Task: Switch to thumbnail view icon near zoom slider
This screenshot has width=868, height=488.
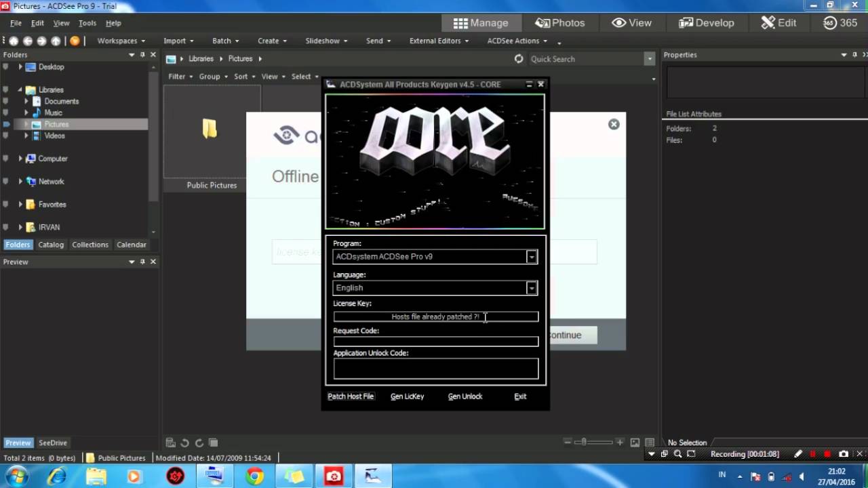Action: tap(635, 443)
